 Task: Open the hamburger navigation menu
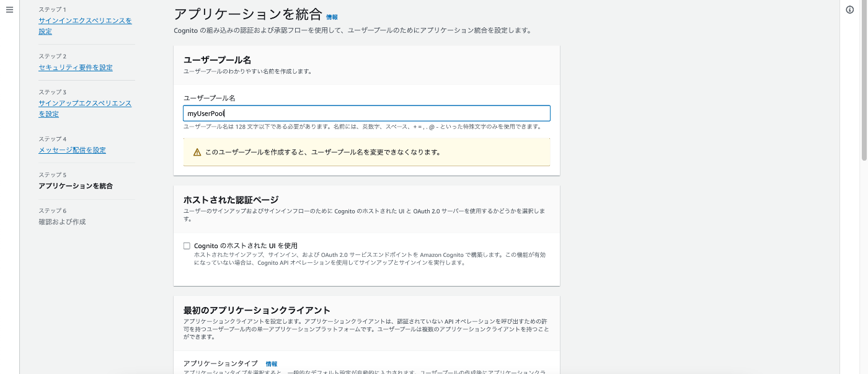point(9,10)
